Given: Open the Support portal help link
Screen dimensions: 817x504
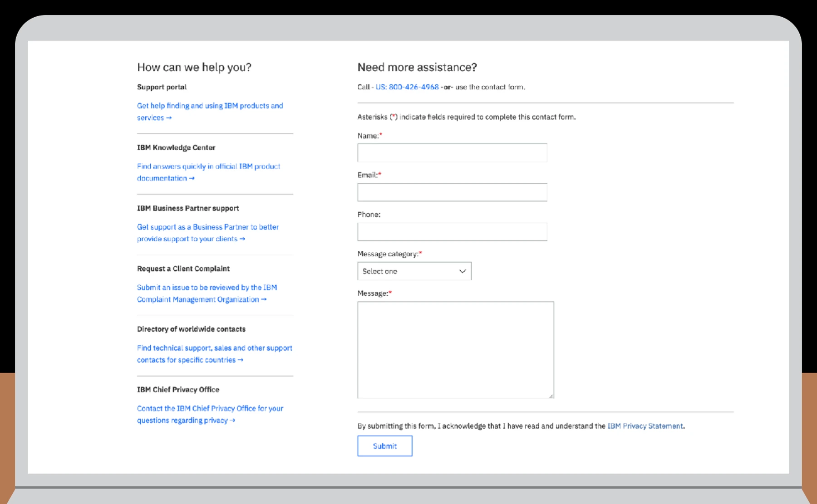Looking at the screenshot, I should click(x=210, y=112).
